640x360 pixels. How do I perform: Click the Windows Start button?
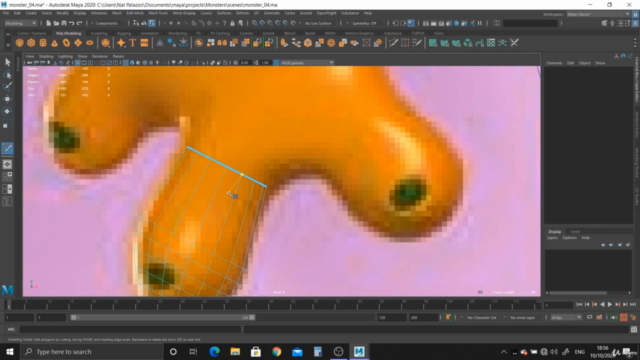(x=10, y=351)
